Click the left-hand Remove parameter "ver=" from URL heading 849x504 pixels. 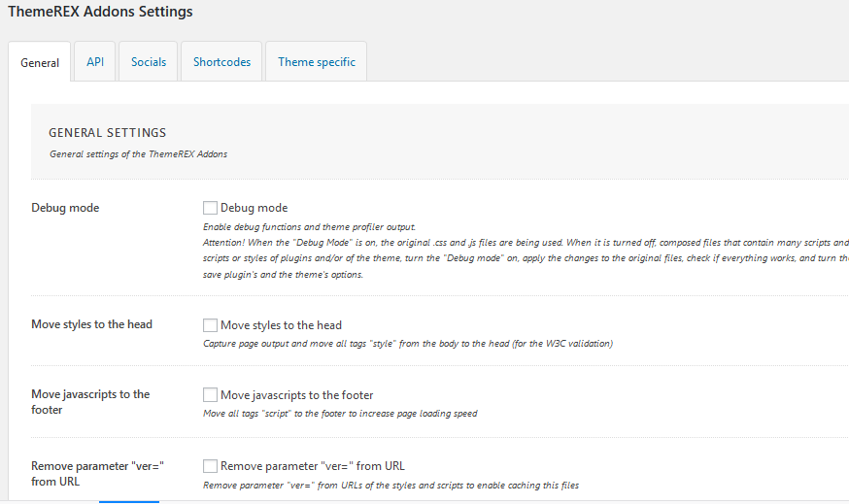pos(97,473)
